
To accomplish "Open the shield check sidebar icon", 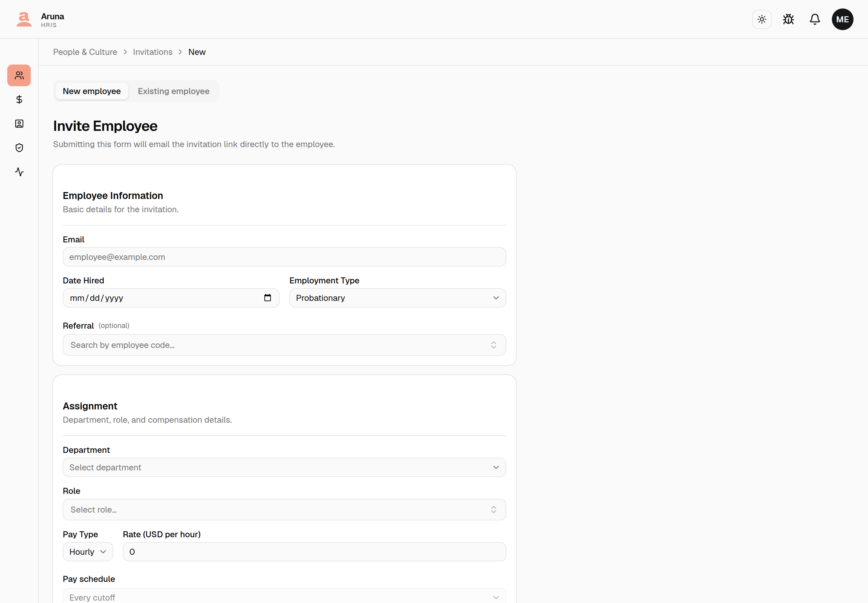I will pyautogui.click(x=19, y=148).
